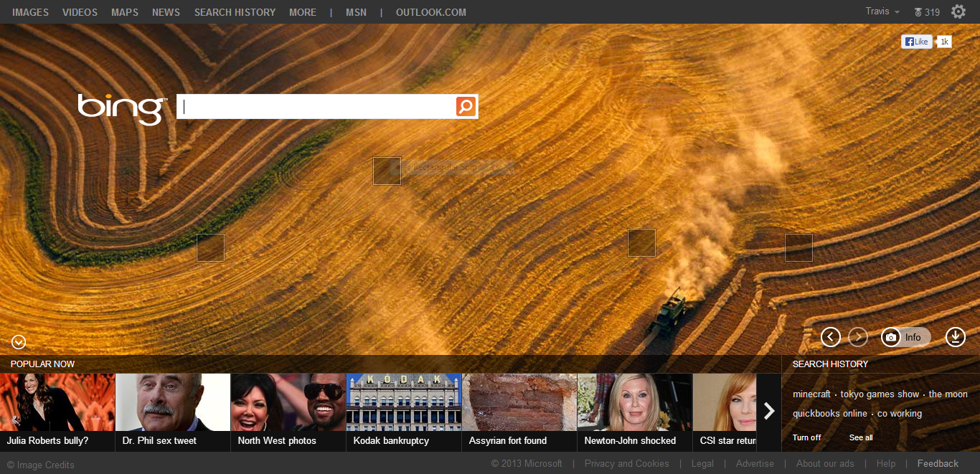Select quickbooks online history item
980x474 pixels.
[x=830, y=414]
